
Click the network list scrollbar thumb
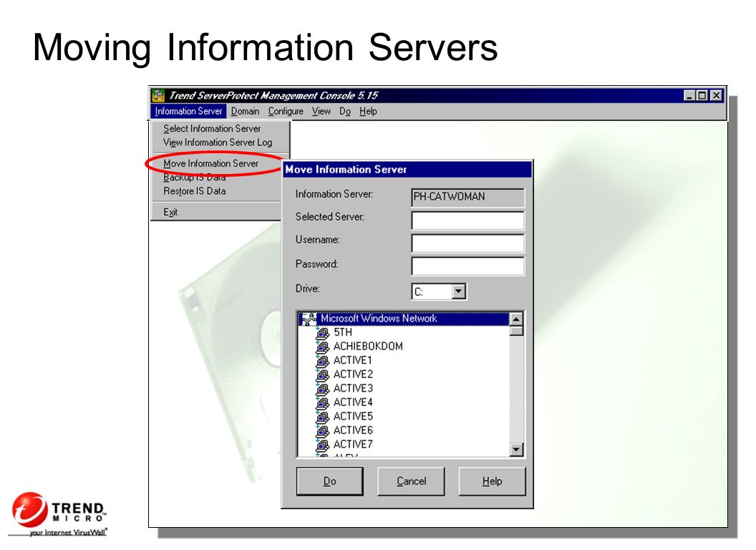click(x=516, y=331)
